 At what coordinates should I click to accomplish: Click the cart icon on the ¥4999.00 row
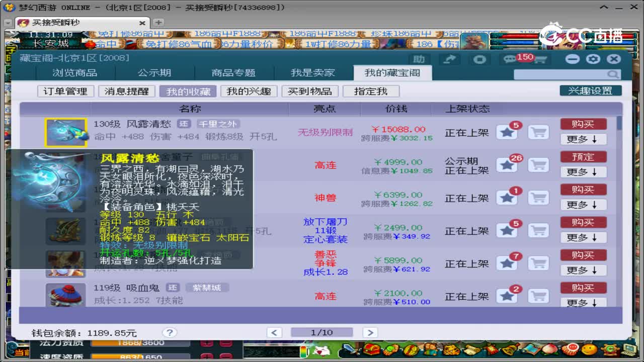[538, 165]
